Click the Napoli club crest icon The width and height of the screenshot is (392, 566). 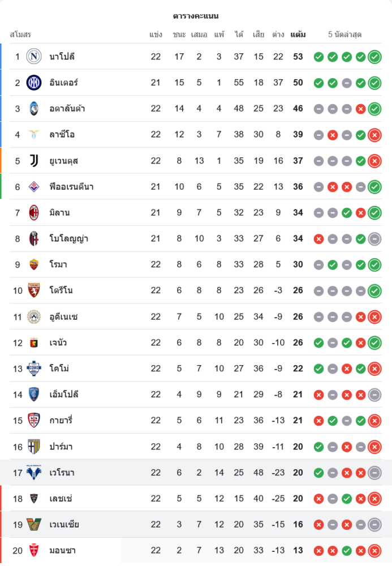34,57
